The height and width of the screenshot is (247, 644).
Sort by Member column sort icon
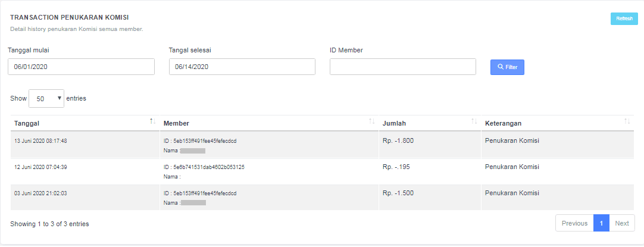coord(371,121)
